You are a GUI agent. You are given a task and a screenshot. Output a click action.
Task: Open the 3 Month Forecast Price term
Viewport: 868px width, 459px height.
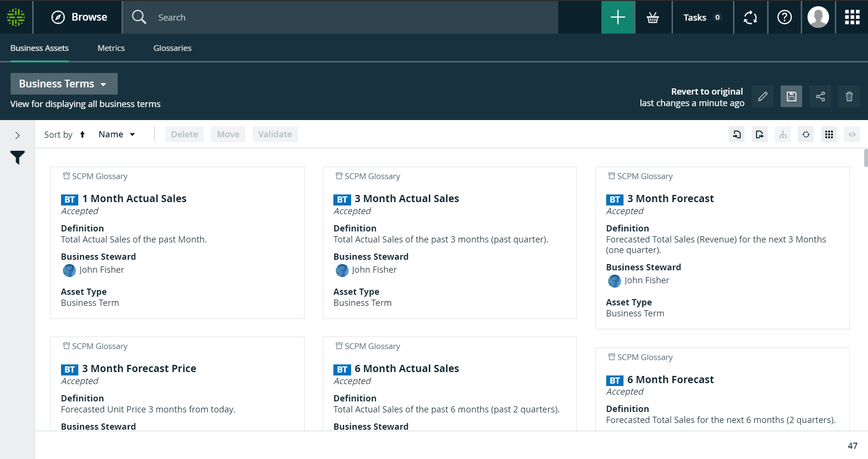[139, 368]
